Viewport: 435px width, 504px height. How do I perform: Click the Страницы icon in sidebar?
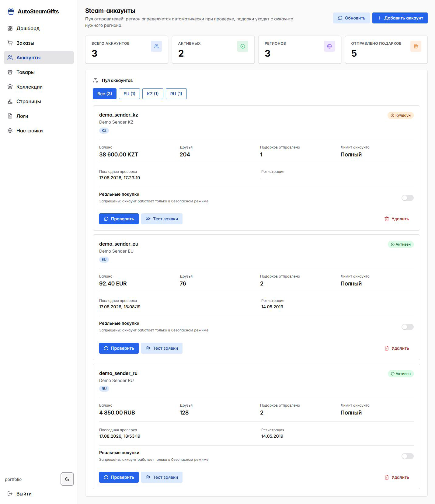10,101
